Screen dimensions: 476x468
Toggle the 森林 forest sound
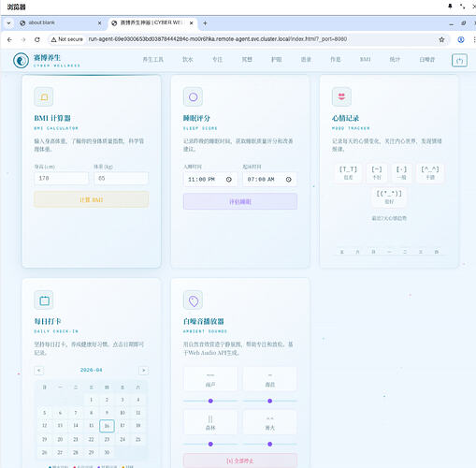(x=210, y=422)
